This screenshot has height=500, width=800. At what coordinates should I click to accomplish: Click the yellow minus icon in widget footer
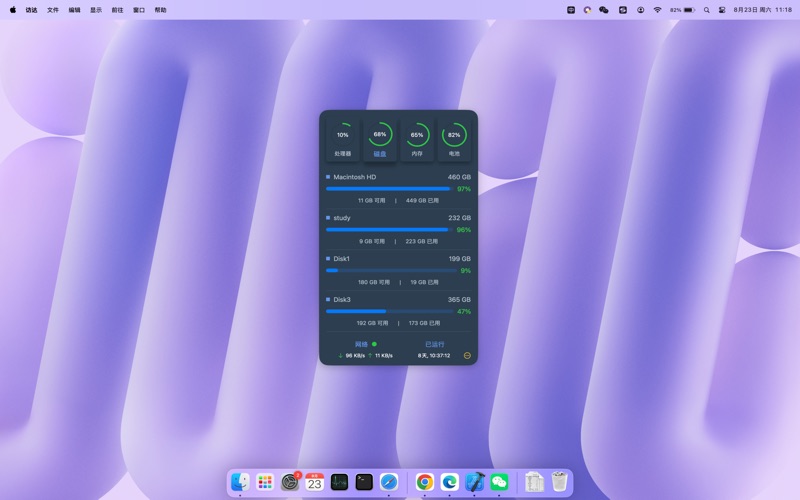tap(467, 356)
